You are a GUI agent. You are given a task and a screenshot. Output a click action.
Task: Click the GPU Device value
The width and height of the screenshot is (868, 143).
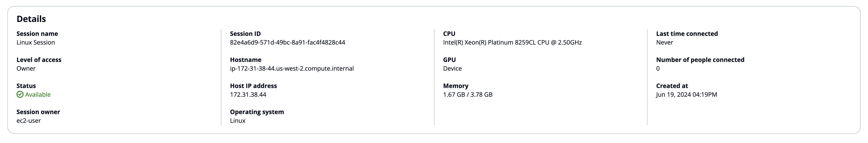(x=452, y=69)
